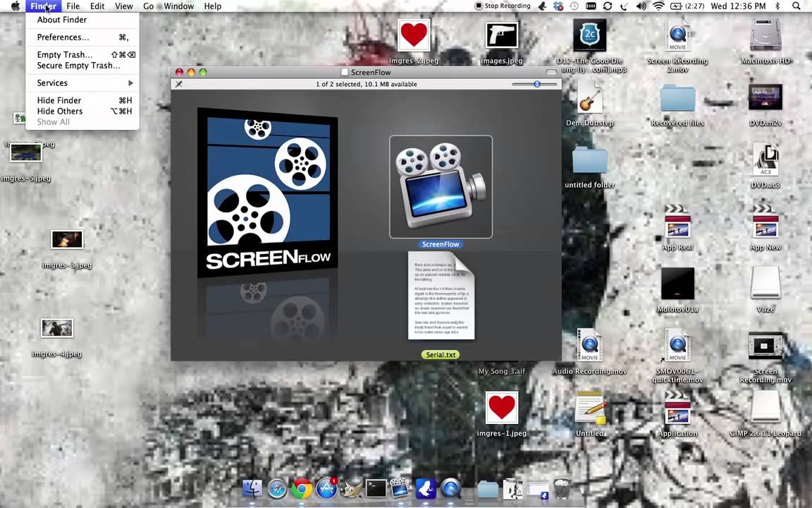Open the Edit menu
This screenshot has width=812, height=508.
97,6
